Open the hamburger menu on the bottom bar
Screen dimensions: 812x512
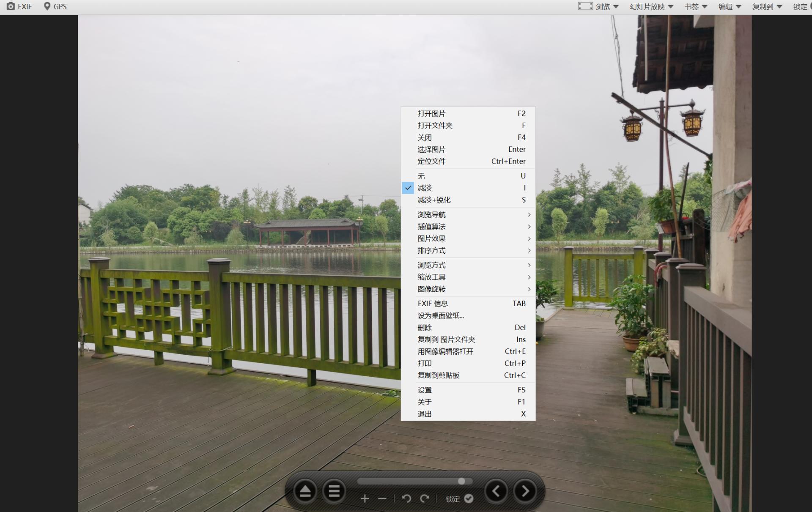[335, 491]
